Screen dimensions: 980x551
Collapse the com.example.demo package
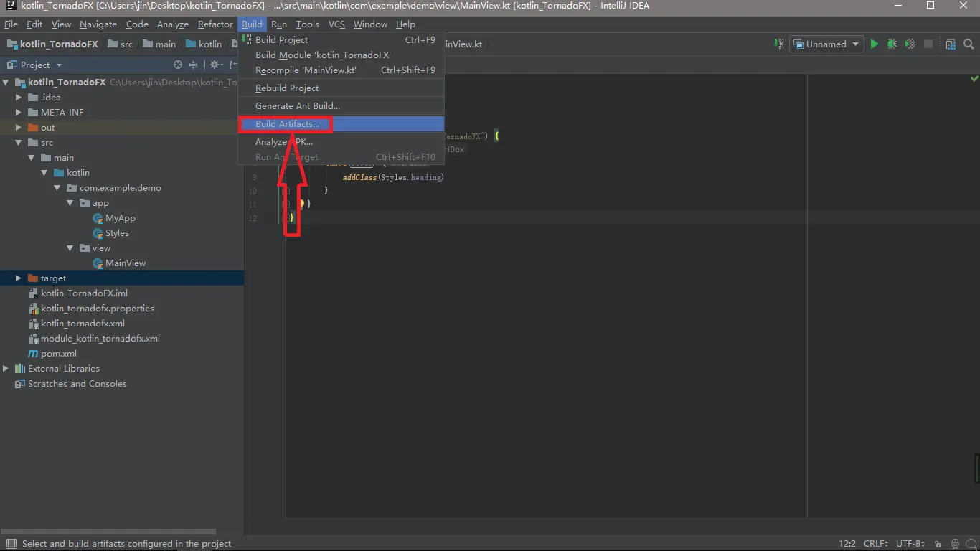(x=57, y=188)
